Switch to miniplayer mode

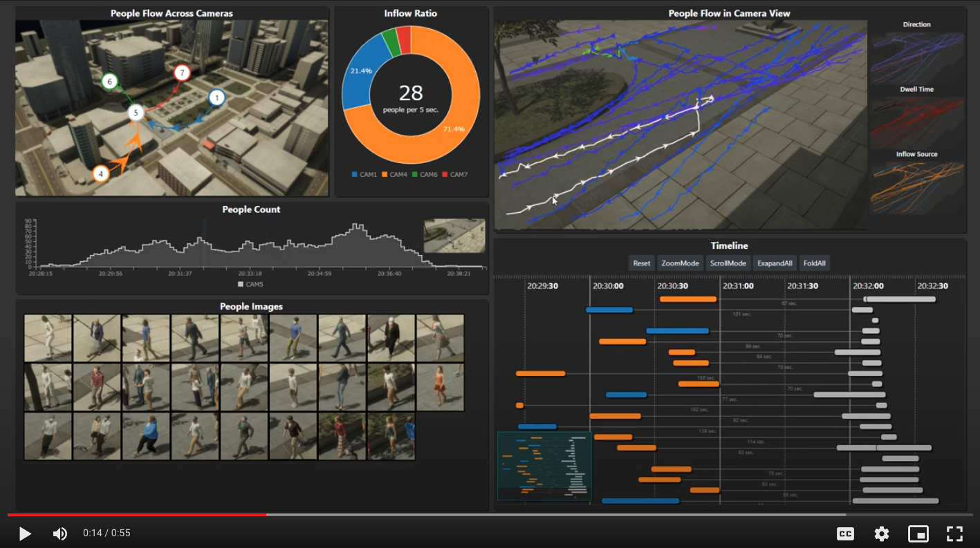pyautogui.click(x=918, y=533)
